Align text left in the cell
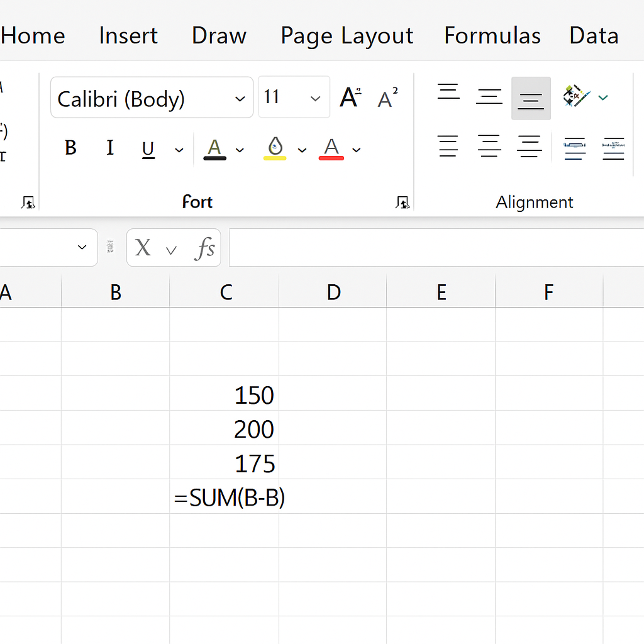This screenshot has width=644, height=644. tap(448, 147)
